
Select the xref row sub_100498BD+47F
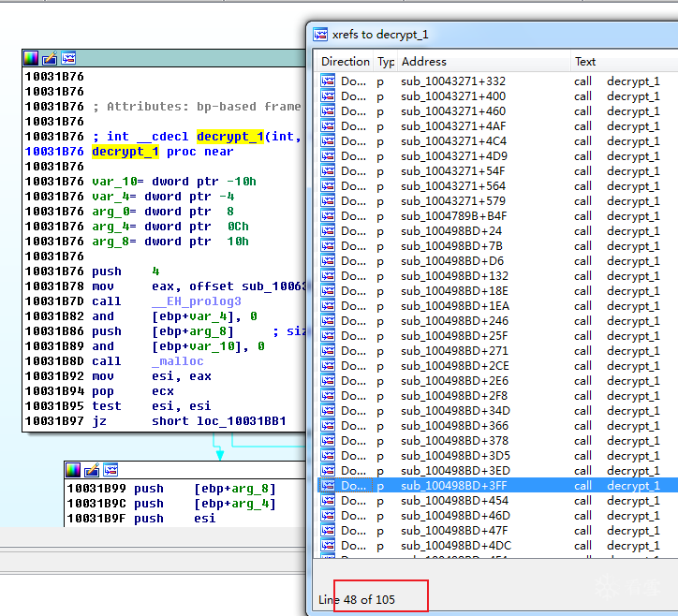tap(497, 531)
